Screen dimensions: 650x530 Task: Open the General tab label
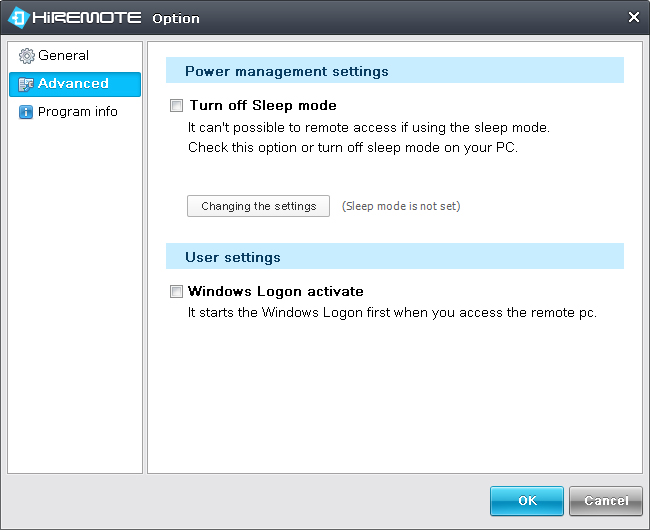(x=63, y=55)
